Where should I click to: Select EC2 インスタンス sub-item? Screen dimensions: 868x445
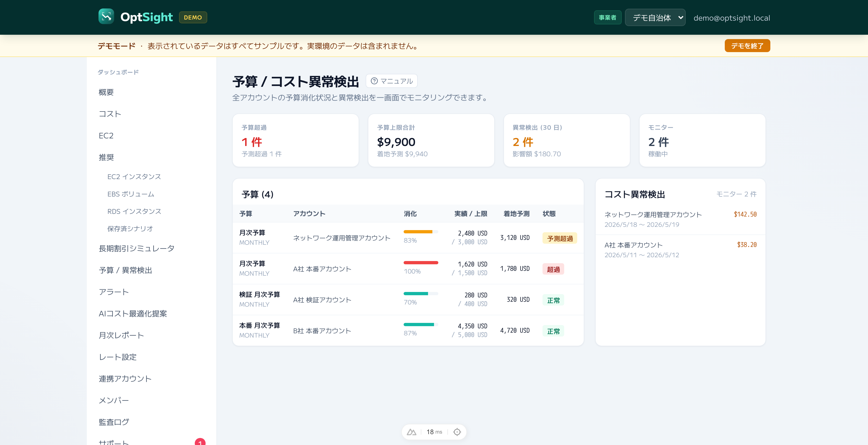pyautogui.click(x=134, y=177)
